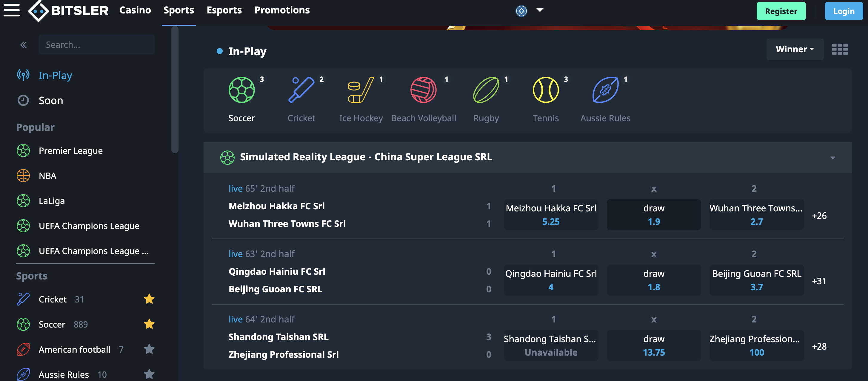
Task: Open the Esports tab
Action: coord(224,10)
